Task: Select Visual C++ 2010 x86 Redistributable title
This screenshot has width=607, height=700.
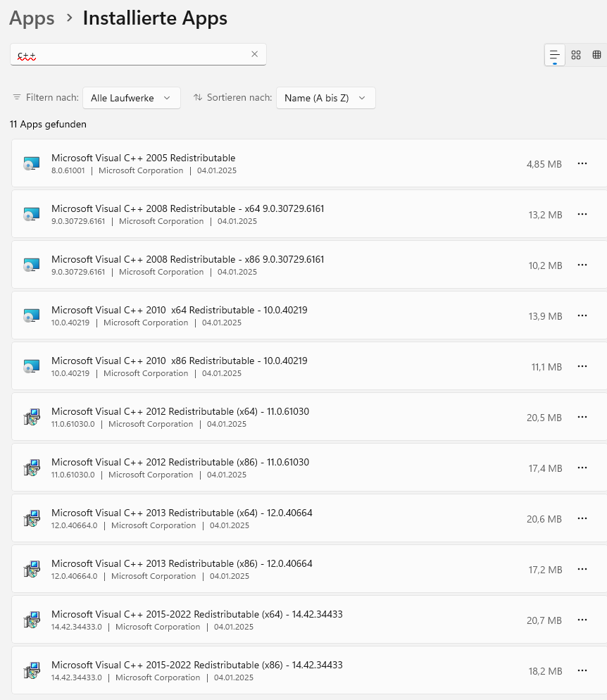Action: (x=180, y=361)
